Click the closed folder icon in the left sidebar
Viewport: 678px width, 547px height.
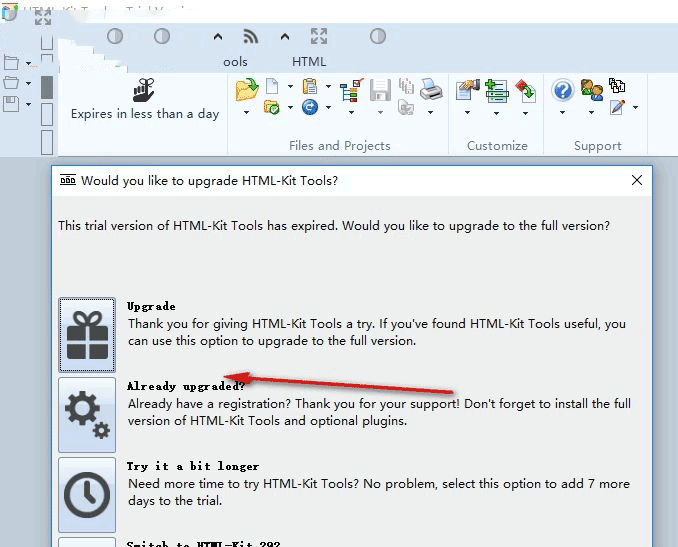coord(11,63)
